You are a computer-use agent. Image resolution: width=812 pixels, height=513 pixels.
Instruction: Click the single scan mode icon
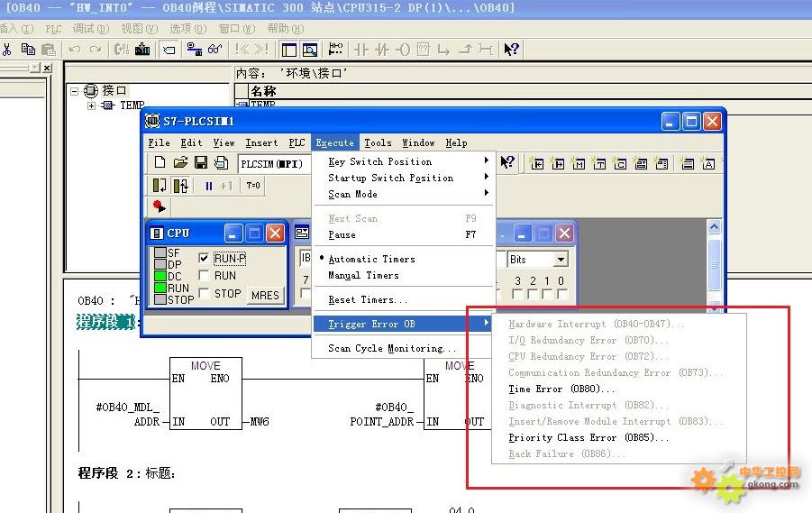[x=160, y=186]
